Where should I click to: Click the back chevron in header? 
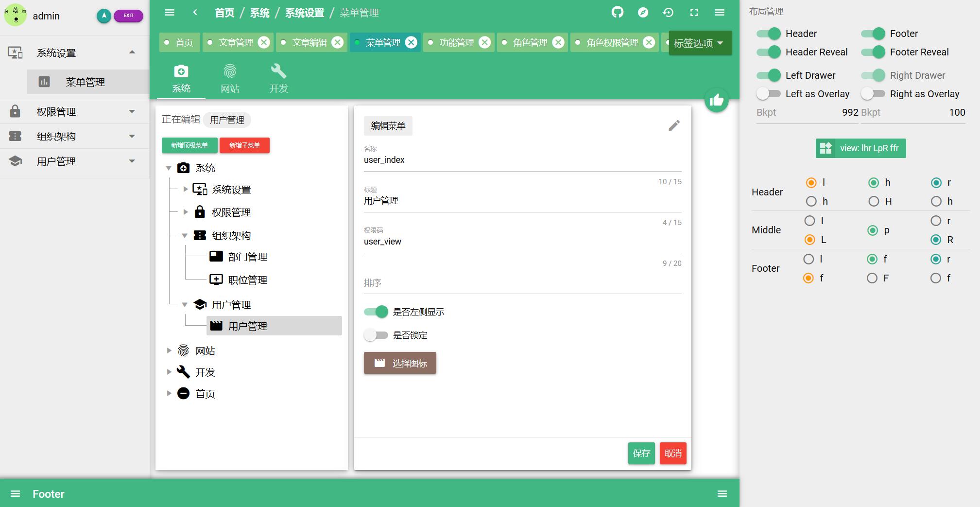click(x=195, y=13)
